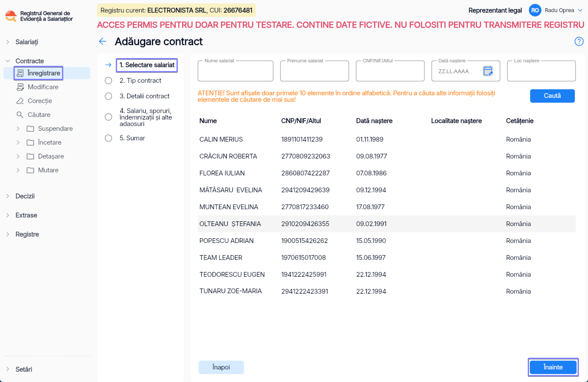Open the birth date calendar picker icon
This screenshot has height=382, width=588.
[x=488, y=71]
